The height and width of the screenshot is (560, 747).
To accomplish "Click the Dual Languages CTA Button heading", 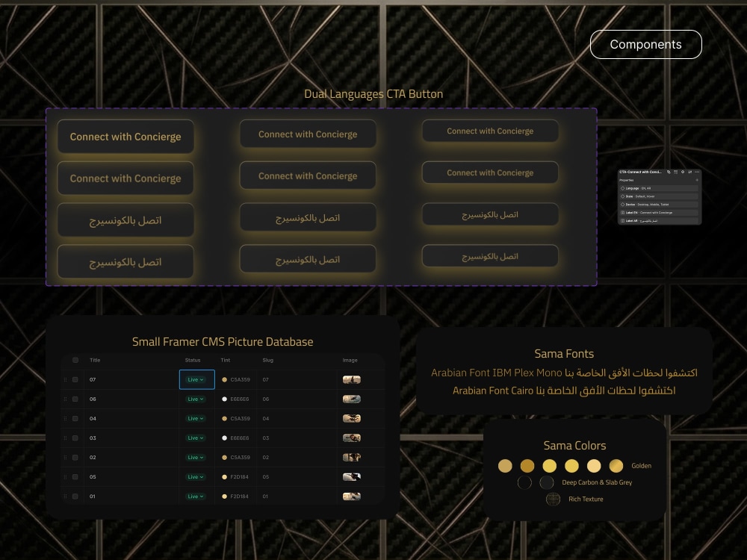I will tap(373, 94).
